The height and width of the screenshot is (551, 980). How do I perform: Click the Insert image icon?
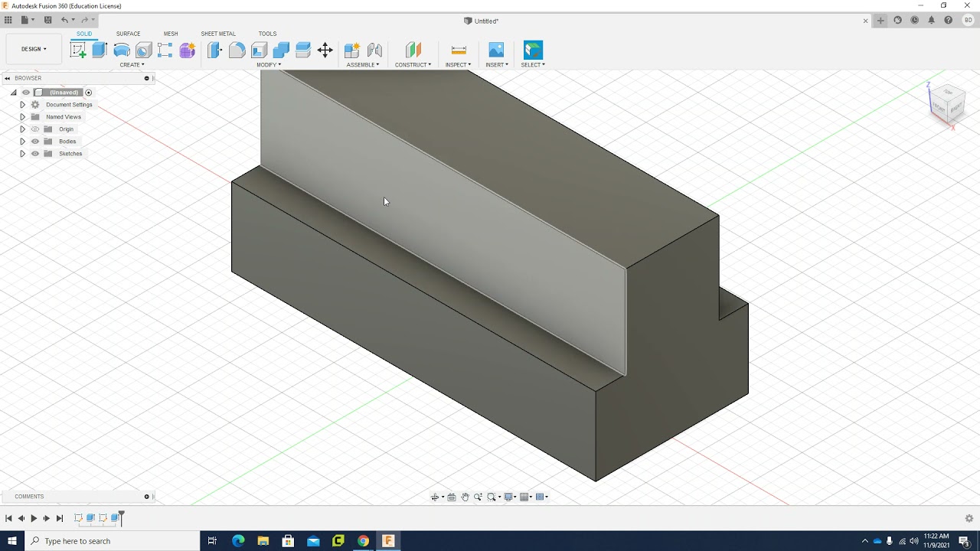point(496,51)
